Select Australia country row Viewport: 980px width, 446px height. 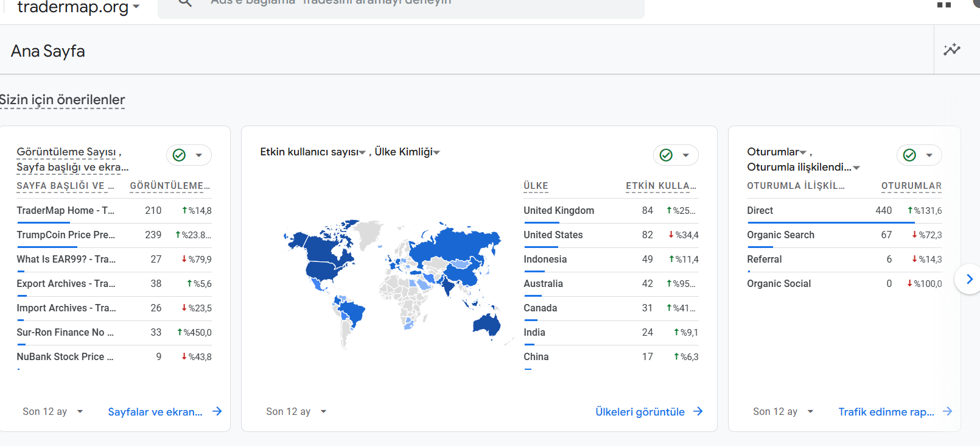pos(611,284)
